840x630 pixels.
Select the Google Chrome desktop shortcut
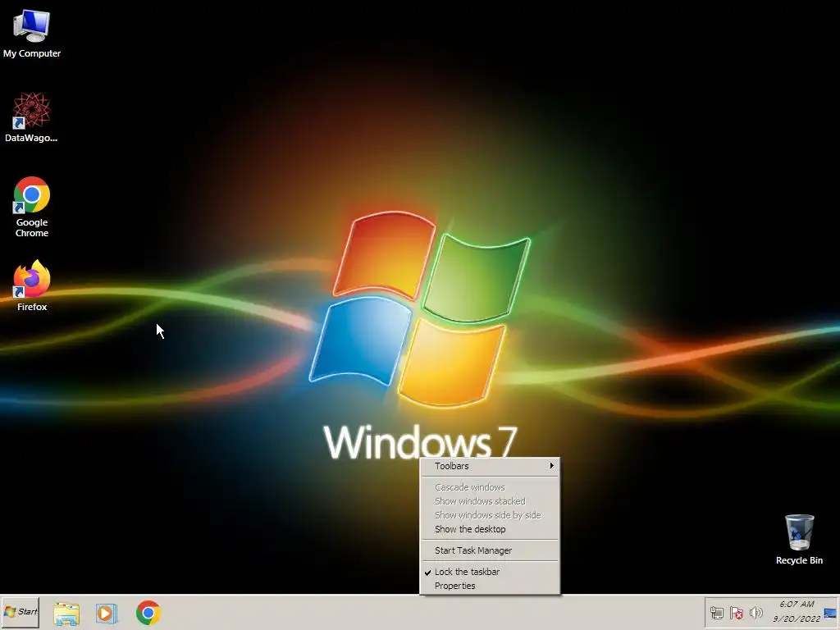[32, 206]
